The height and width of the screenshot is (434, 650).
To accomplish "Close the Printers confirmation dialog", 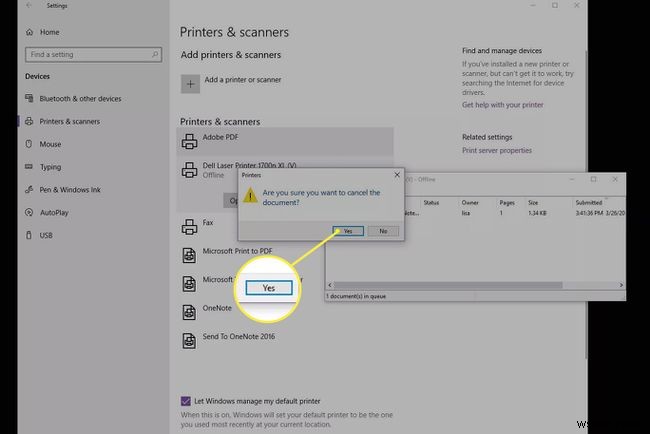I will (397, 175).
